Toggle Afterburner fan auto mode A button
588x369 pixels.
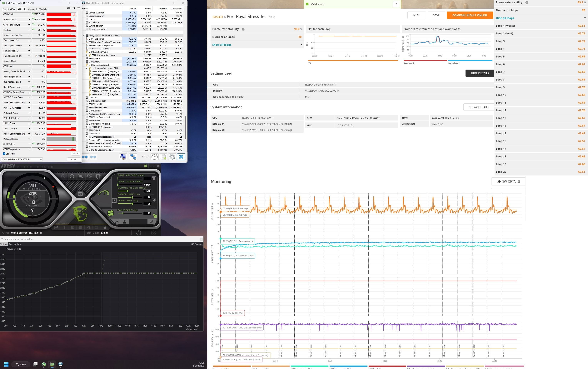(117, 222)
